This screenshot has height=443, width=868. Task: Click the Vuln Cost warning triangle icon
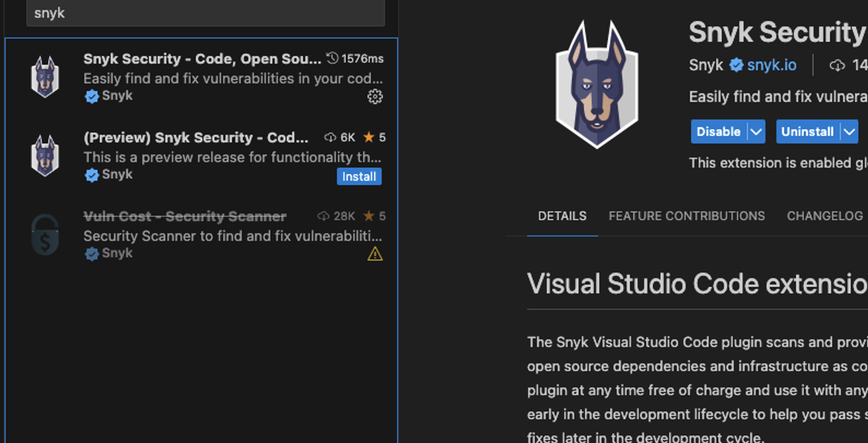pyautogui.click(x=375, y=254)
